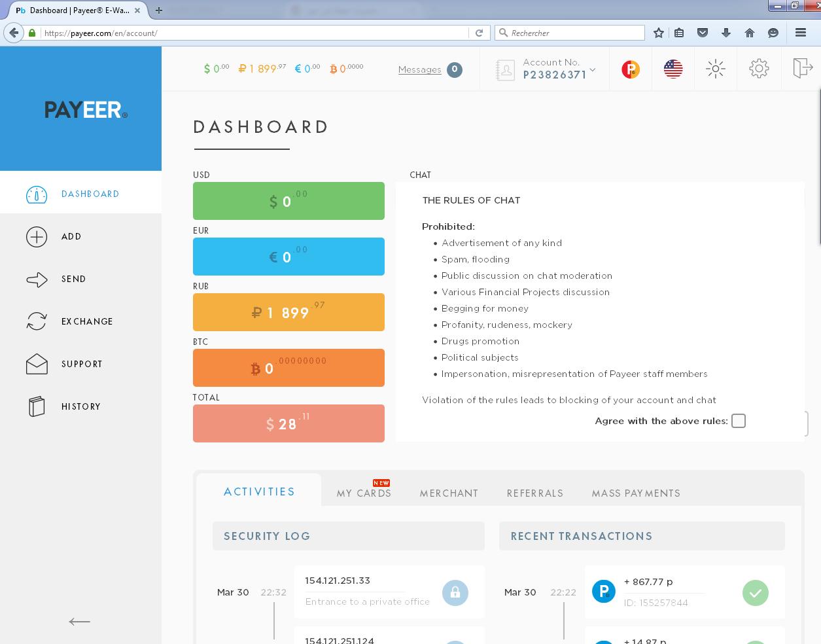The image size is (821, 644).
Task: Click the lock icon for 154.121.251.33 entry
Action: point(455,593)
